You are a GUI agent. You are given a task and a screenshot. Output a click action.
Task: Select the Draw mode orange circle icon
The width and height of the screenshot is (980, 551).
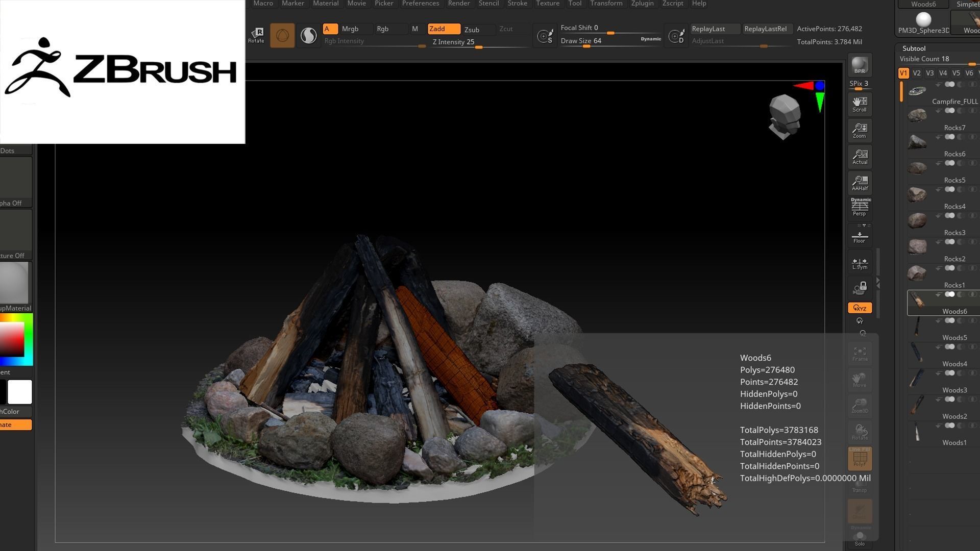pos(282,35)
